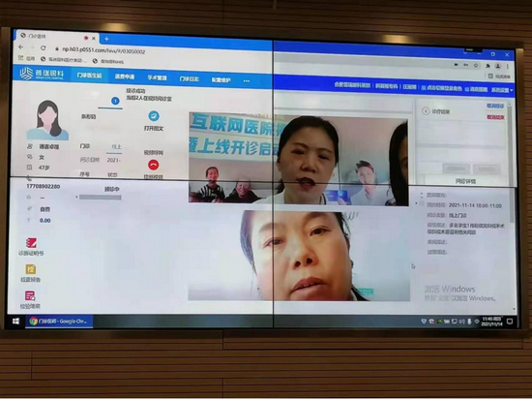Click the Chrome profile avatar icon
This screenshot has width=532, height=399.
coord(498,66)
